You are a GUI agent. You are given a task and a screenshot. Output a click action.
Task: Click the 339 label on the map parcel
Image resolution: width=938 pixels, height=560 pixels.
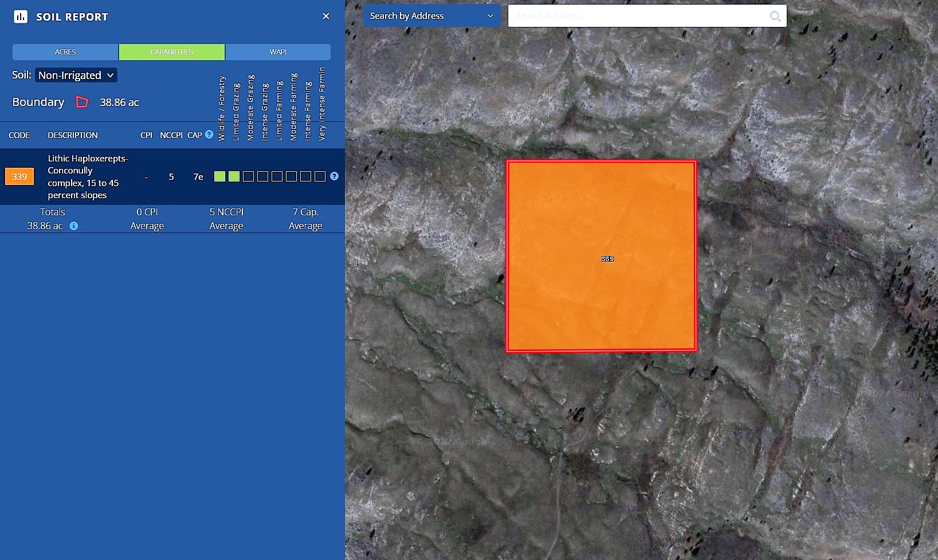(x=607, y=259)
